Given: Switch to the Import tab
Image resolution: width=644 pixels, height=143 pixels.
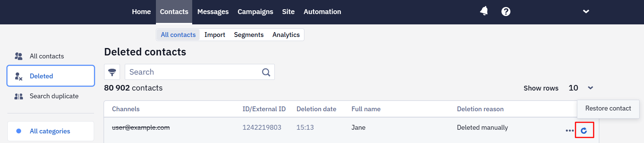Looking at the screenshot, I should (215, 35).
